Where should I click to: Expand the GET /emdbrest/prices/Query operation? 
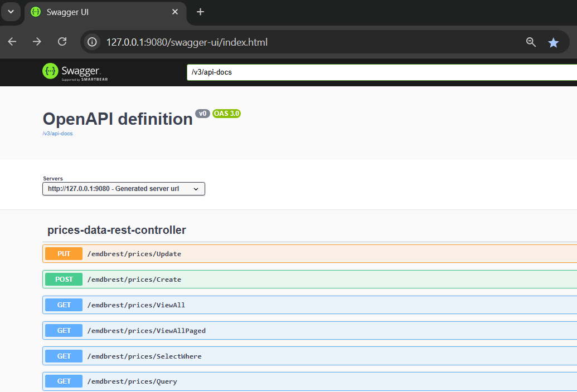309,381
